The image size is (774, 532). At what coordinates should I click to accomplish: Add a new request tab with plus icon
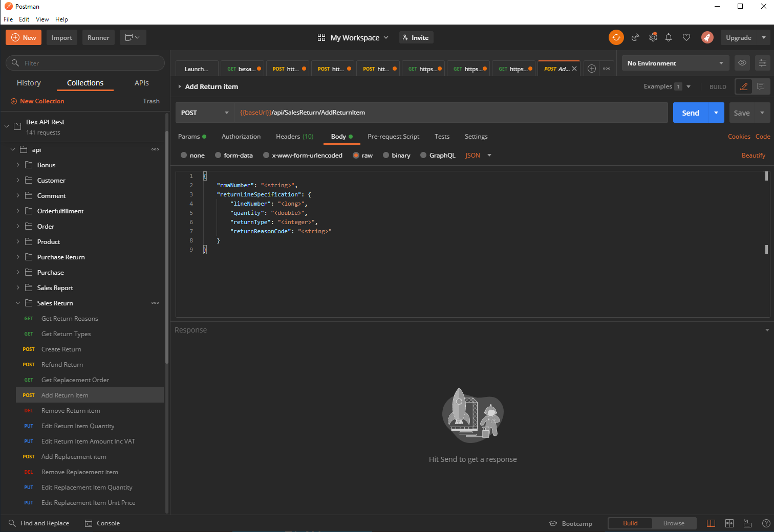pos(592,69)
